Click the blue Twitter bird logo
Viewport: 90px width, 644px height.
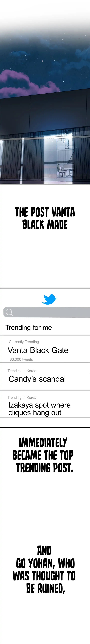click(49, 299)
